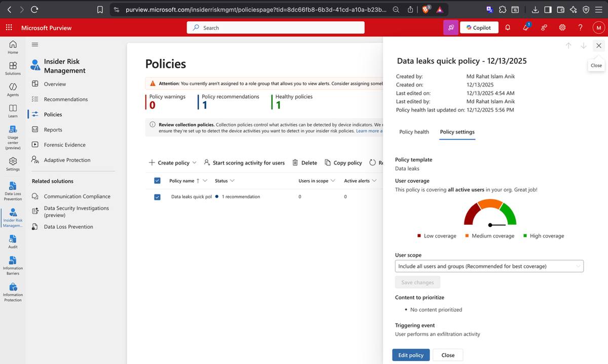This screenshot has height=364, width=608.
Task: Open Settings in left rail
Action: (13, 164)
